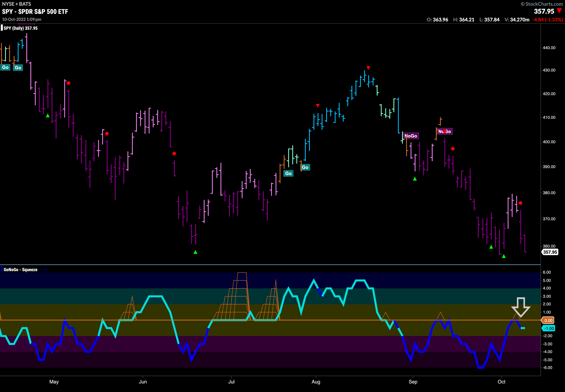Click the orange 0.00 tag on the oscillator axis

click(548, 320)
